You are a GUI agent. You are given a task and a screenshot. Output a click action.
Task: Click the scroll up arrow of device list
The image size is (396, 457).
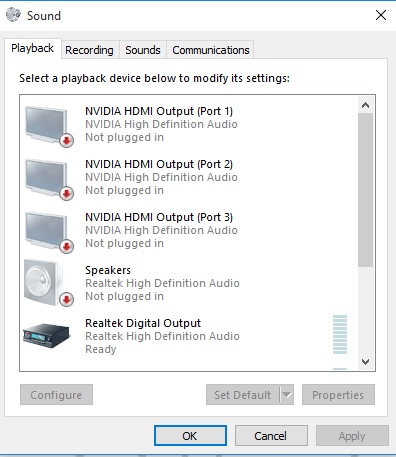(365, 105)
